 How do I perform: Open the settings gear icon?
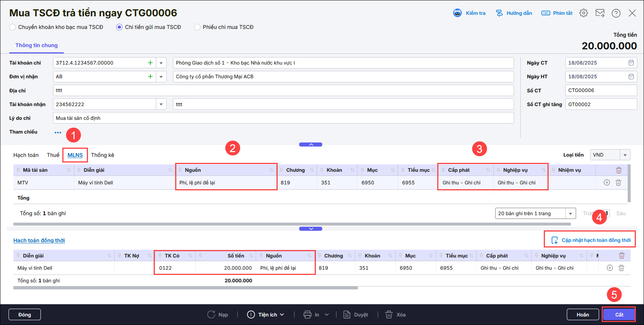(583, 13)
